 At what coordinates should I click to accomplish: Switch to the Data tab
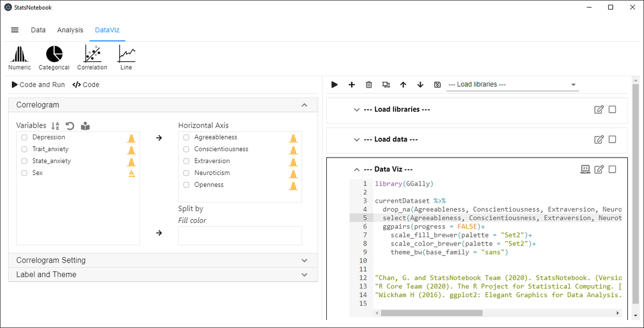click(x=38, y=30)
